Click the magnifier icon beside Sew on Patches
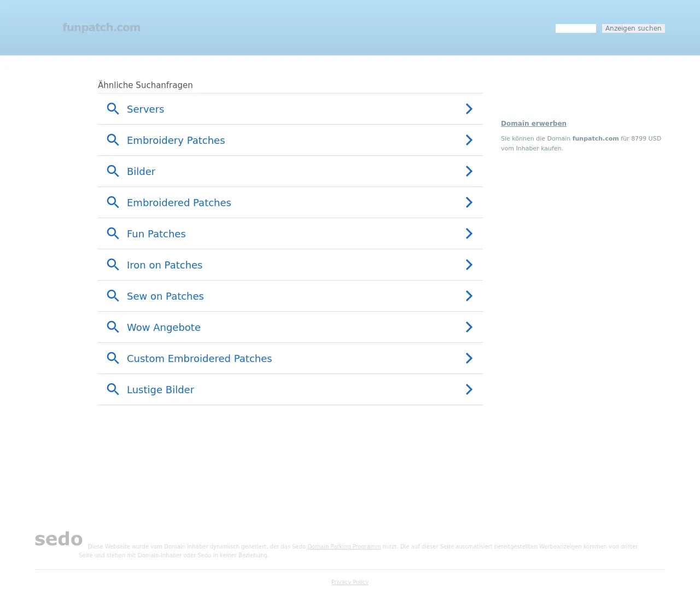 click(113, 296)
